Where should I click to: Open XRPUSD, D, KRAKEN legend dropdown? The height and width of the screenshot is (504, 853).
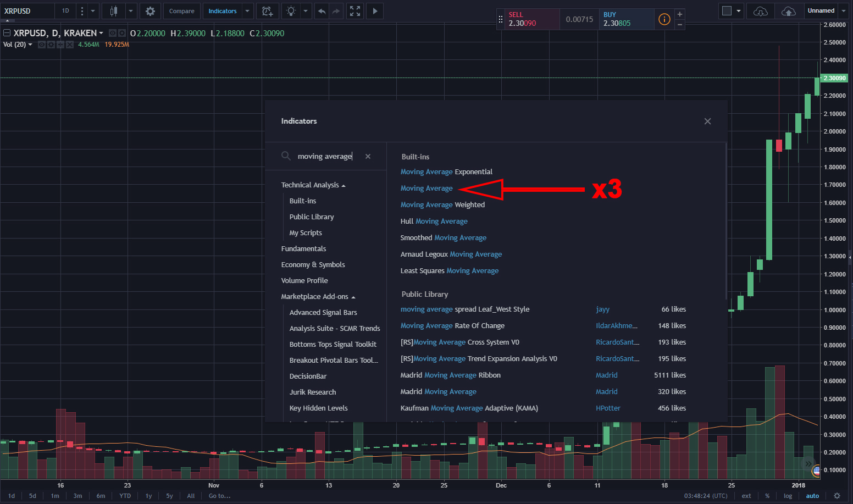click(x=101, y=33)
